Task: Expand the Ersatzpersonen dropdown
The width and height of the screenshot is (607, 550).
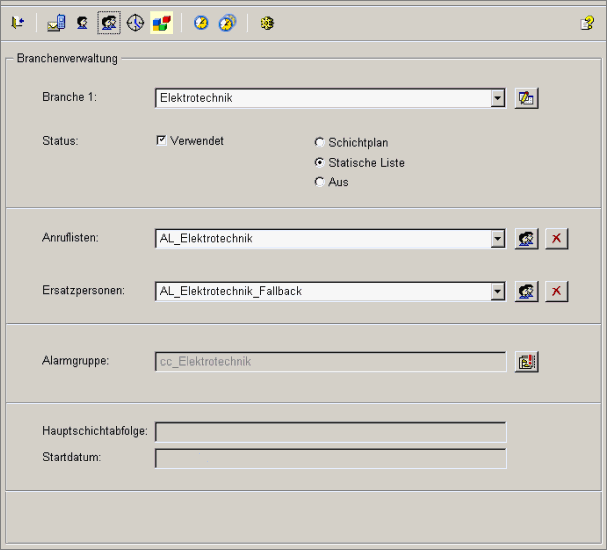Action: [x=498, y=291]
